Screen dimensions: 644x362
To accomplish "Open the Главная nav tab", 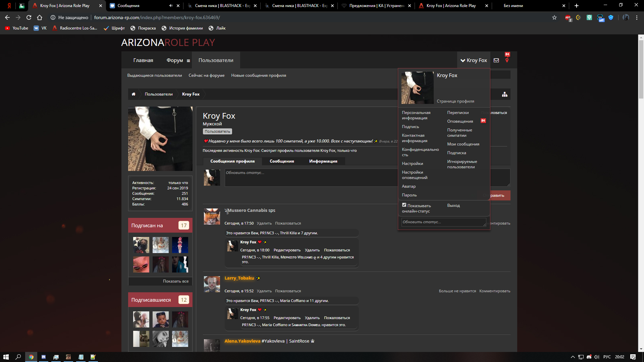I will [x=143, y=60].
